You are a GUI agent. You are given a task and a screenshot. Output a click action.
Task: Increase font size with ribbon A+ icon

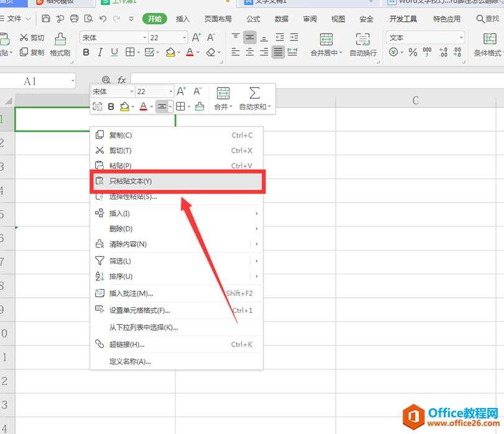click(x=196, y=37)
